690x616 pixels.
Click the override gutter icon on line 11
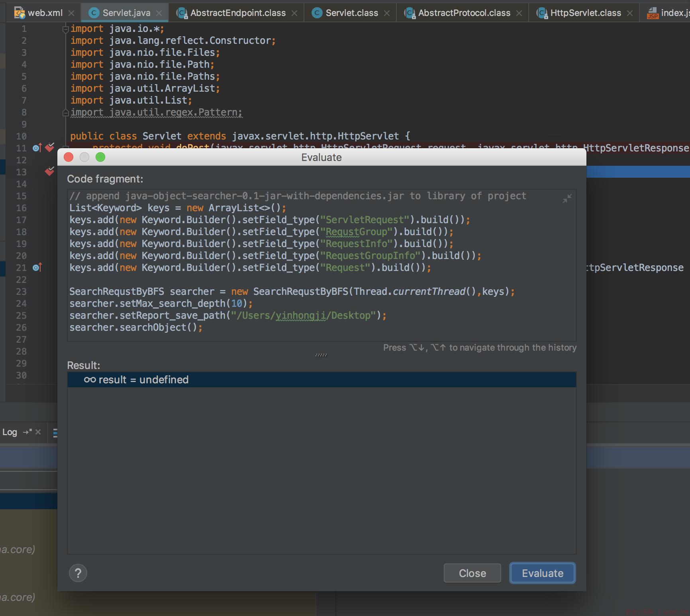tap(37, 148)
